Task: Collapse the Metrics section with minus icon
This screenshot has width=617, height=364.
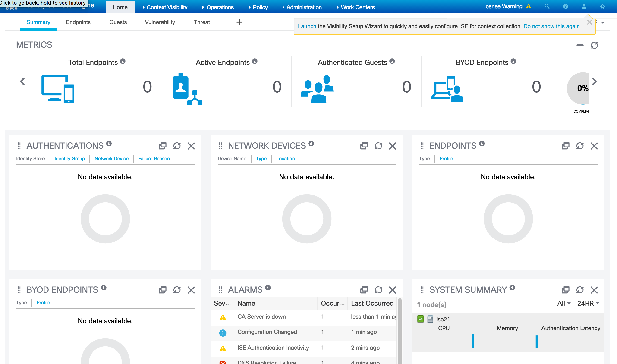Action: [x=580, y=45]
